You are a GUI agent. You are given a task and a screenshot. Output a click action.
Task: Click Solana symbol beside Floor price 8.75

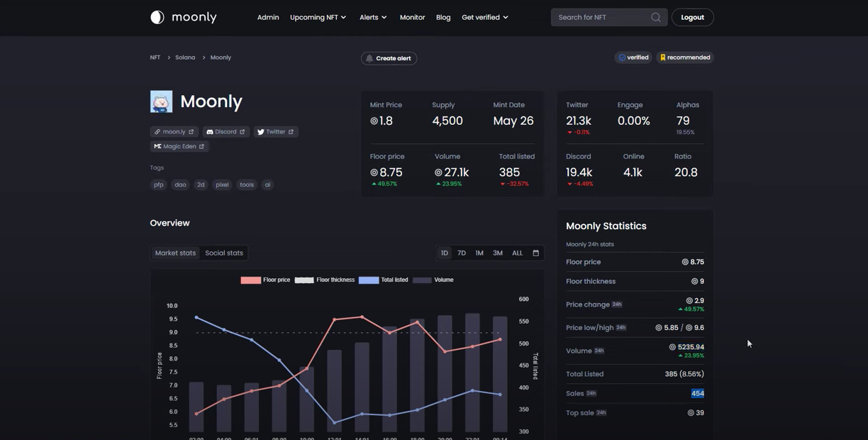(x=374, y=172)
